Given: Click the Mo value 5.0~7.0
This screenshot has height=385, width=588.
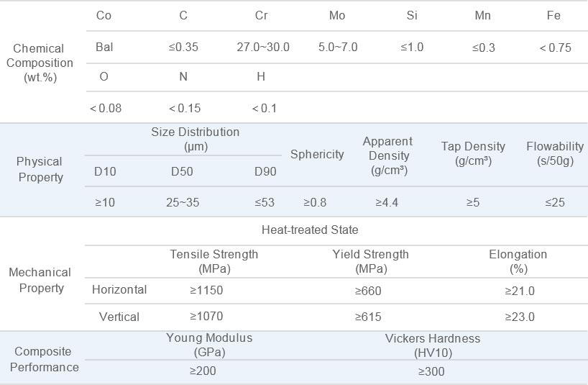Looking at the screenshot, I should point(338,47).
